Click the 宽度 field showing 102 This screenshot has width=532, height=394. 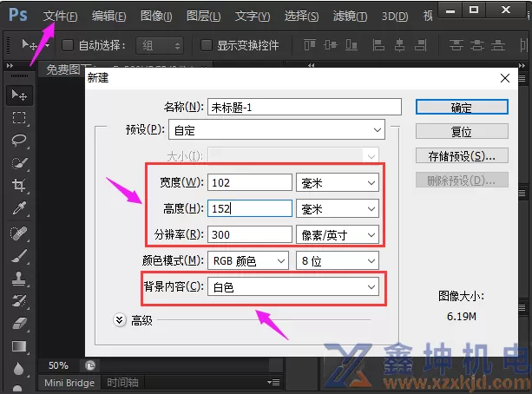(x=250, y=182)
